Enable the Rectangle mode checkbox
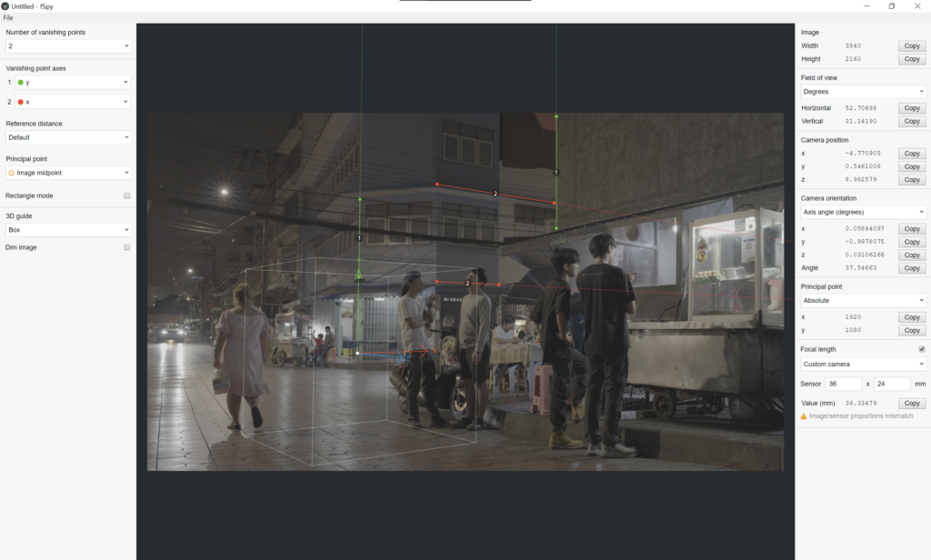This screenshot has height=560, width=931. (x=126, y=195)
